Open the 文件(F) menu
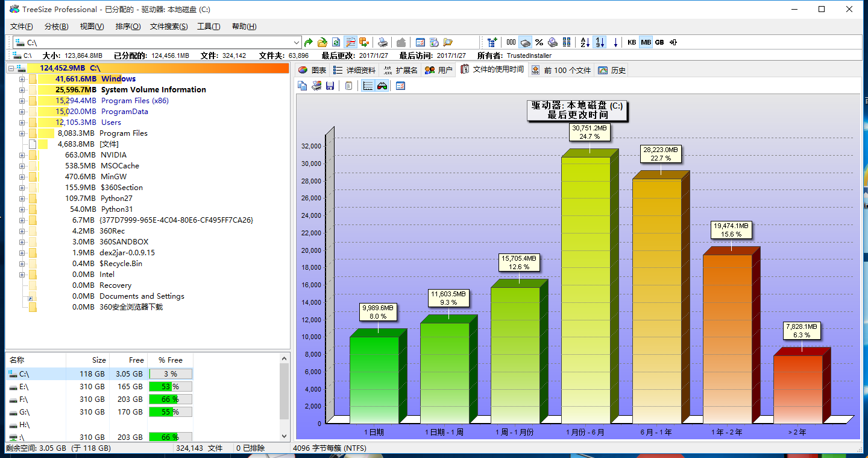The width and height of the screenshot is (868, 458). coord(22,27)
